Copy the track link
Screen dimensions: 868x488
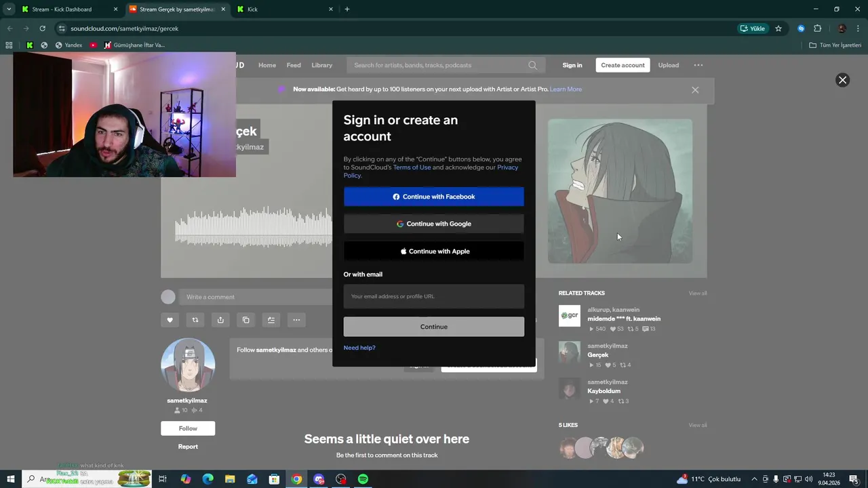point(246,320)
